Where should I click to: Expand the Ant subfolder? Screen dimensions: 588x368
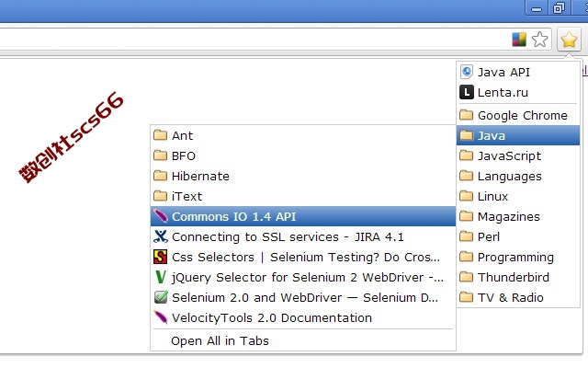303,135
